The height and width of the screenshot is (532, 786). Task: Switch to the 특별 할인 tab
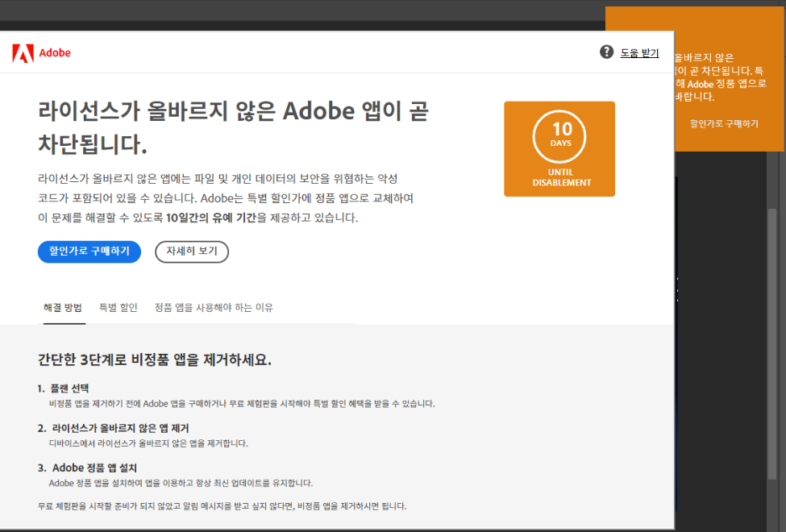click(x=118, y=307)
